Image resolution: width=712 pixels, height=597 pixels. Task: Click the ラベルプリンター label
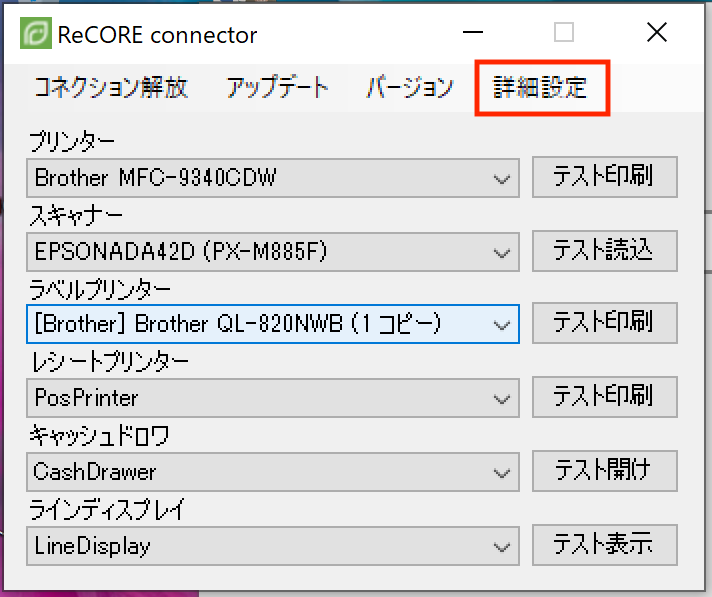coord(99,289)
